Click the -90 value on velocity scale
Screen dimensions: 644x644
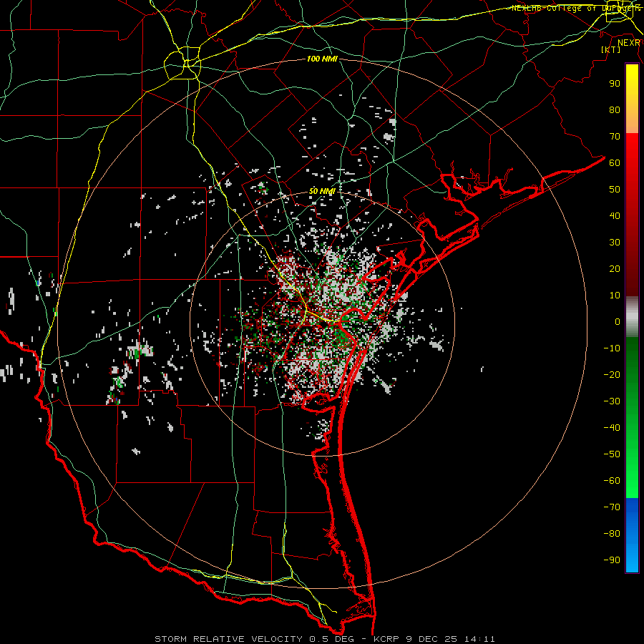[x=612, y=560]
